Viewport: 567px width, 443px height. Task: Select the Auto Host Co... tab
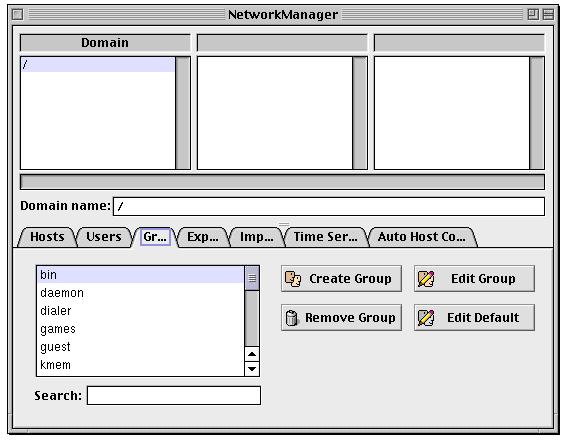[x=422, y=237]
